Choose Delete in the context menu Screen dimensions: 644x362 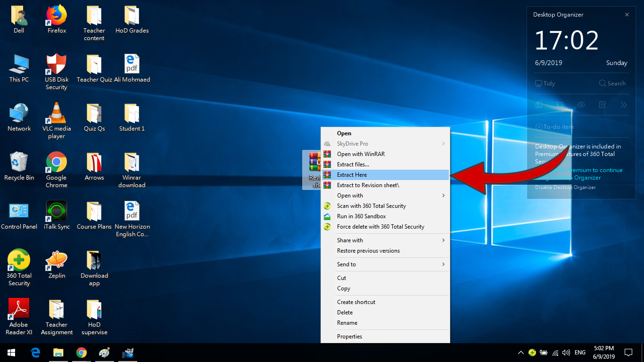pyautogui.click(x=385, y=313)
